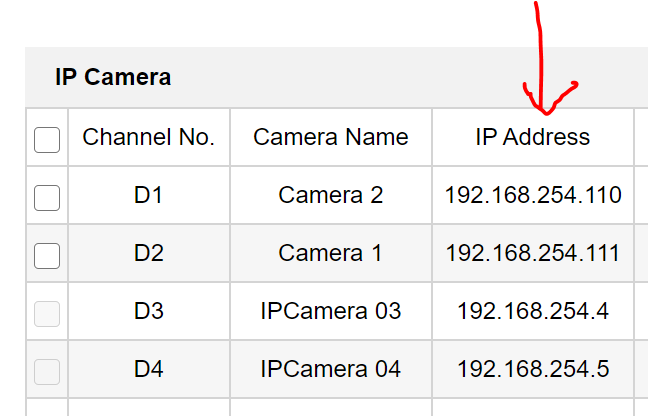The image size is (648, 416).
Task: Click IP address 192.168.254.111
Action: pyautogui.click(x=533, y=253)
